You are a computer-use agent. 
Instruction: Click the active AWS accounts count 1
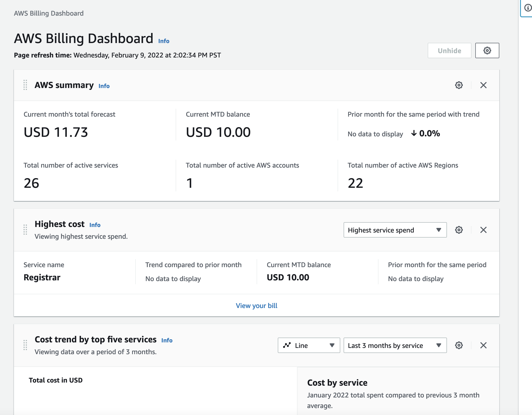point(190,183)
